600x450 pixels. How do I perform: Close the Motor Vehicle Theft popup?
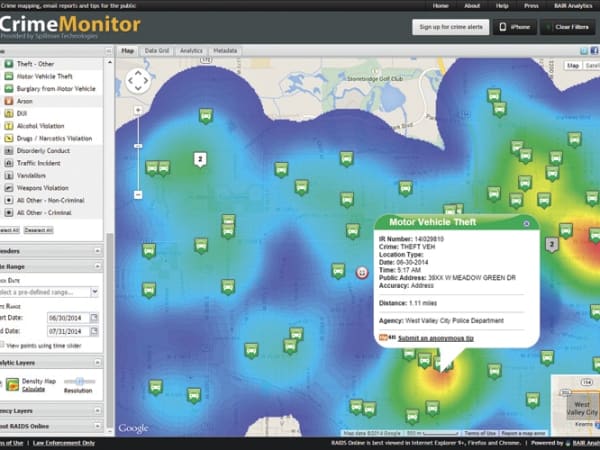pos(527,223)
